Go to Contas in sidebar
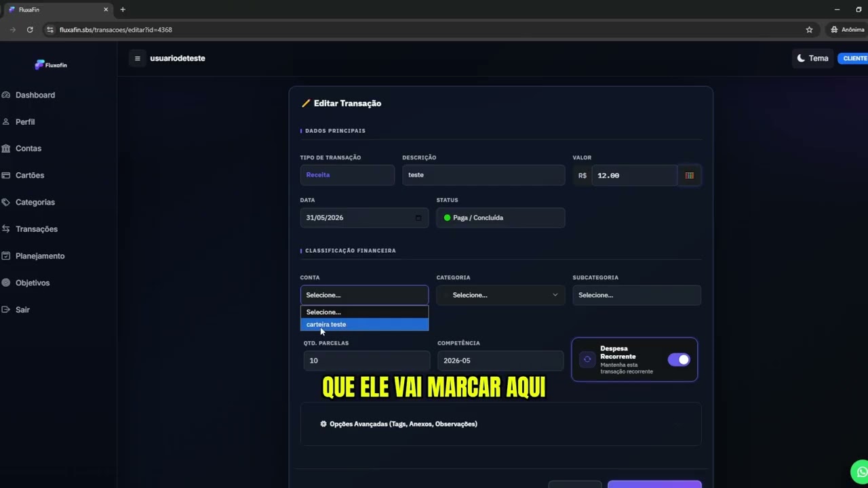Viewport: 868px width, 488px height. click(x=22, y=148)
